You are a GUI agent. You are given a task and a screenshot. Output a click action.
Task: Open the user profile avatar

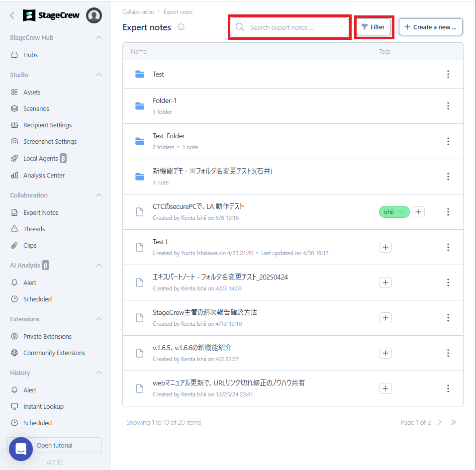94,15
